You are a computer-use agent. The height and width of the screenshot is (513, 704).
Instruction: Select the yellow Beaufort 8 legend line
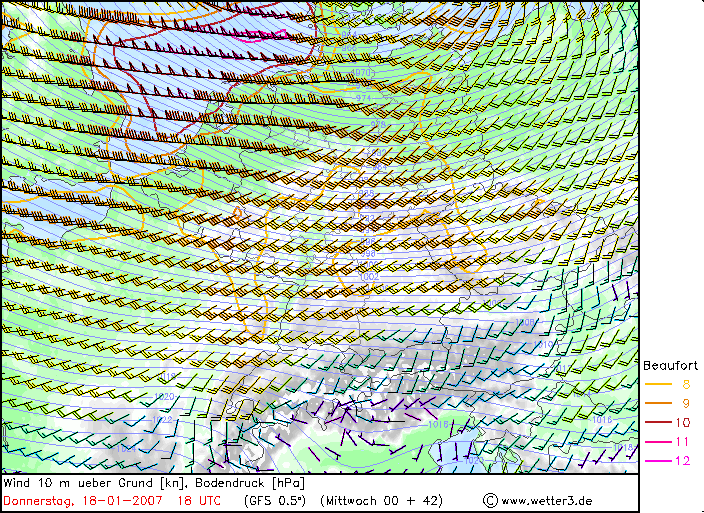(658, 384)
